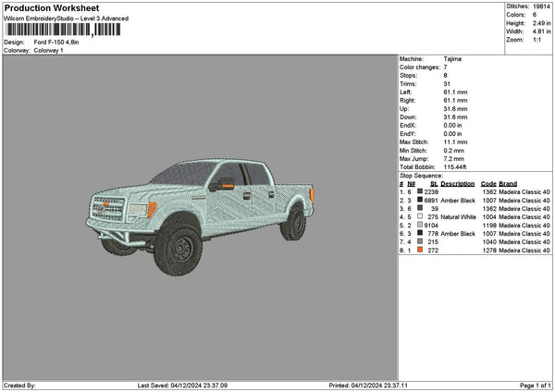Click the dark navy swatch in stop 1
The image size is (555, 392).
[x=420, y=191]
